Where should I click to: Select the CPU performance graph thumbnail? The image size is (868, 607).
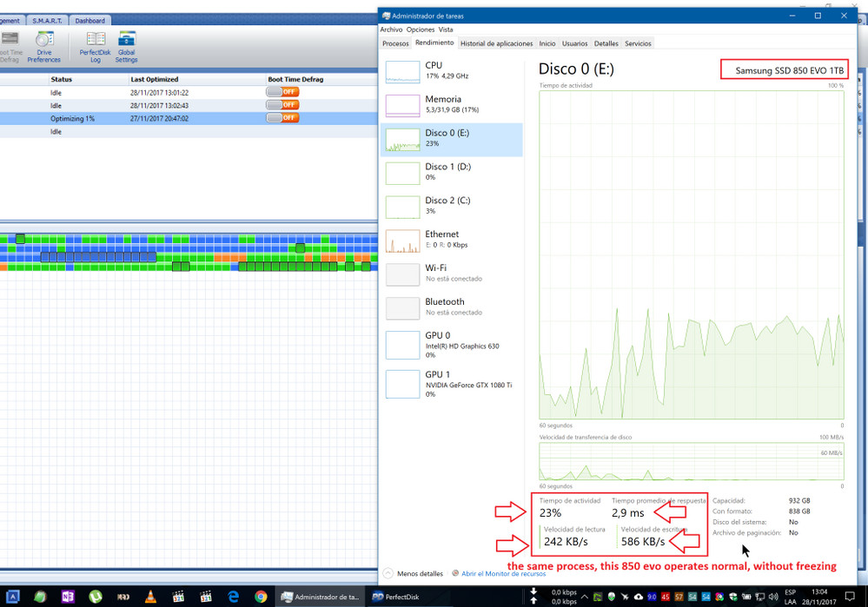click(402, 72)
